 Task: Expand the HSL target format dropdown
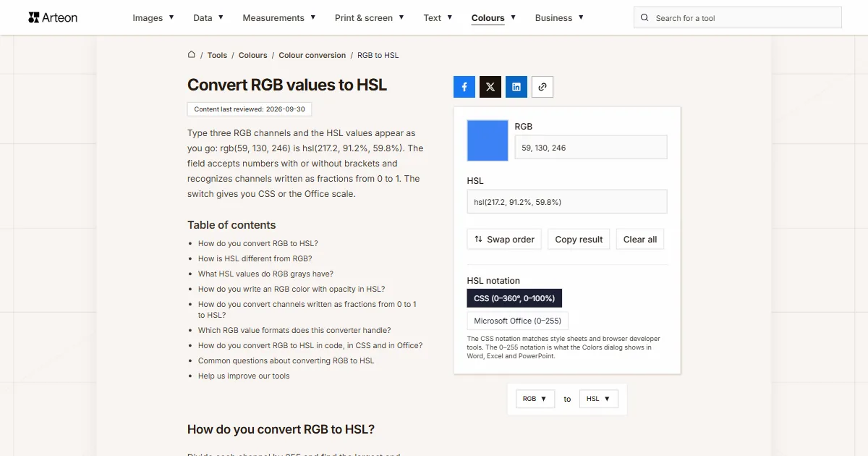tap(598, 399)
